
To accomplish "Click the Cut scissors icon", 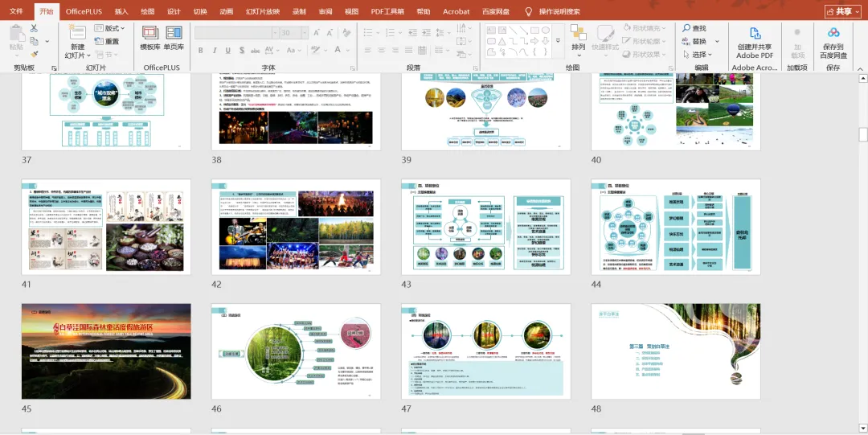I will [34, 28].
